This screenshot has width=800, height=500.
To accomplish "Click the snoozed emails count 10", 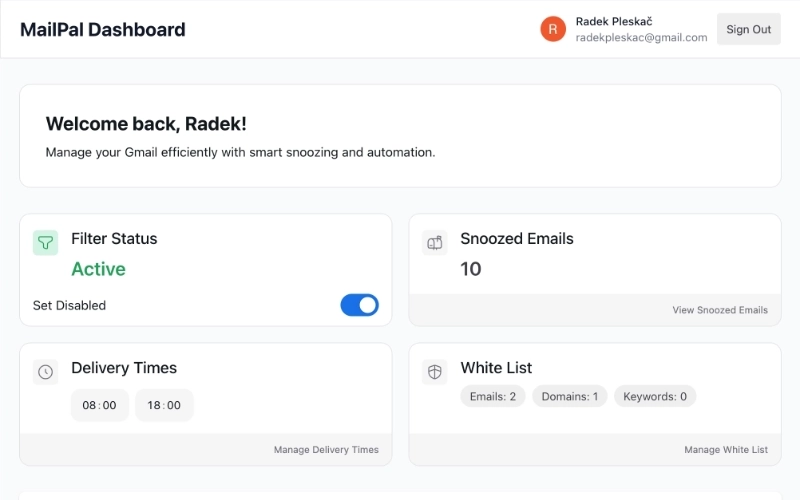I will pyautogui.click(x=471, y=269).
